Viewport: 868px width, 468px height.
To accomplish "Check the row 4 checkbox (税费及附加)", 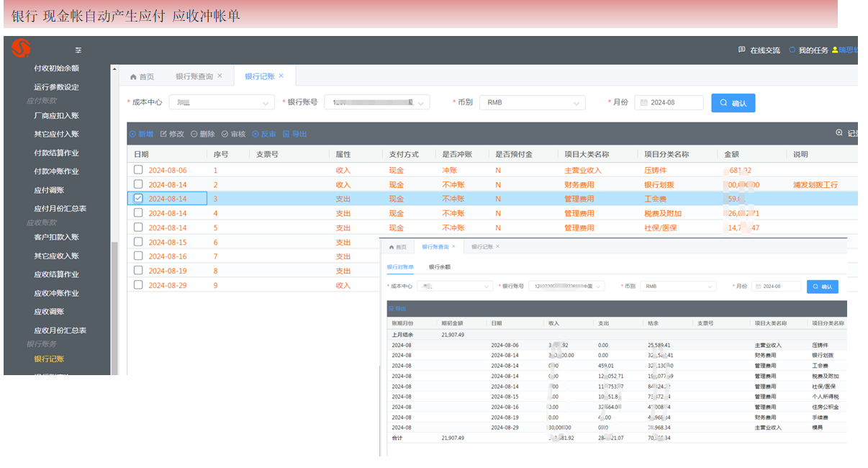I will (138, 213).
